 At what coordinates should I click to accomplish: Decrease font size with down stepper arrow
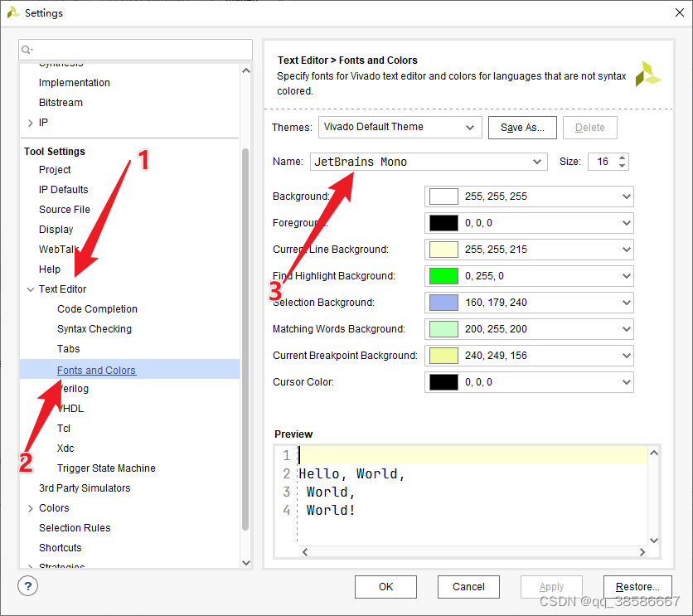623,166
